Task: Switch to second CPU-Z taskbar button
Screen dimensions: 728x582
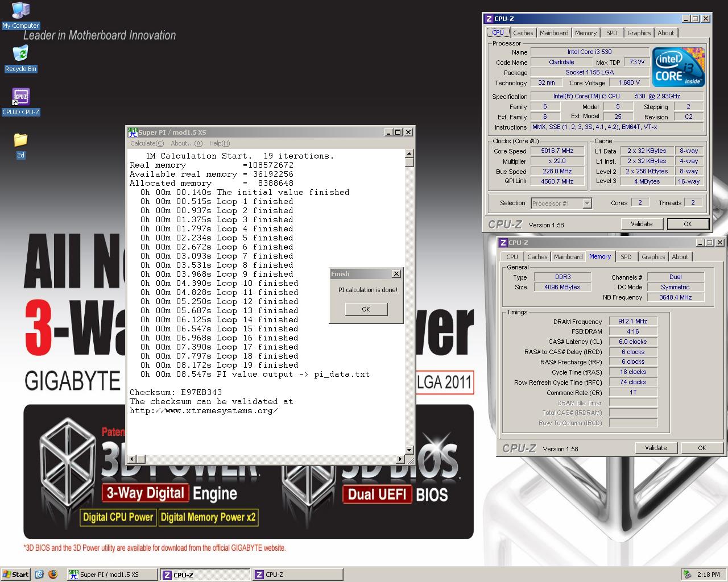Action: click(297, 575)
